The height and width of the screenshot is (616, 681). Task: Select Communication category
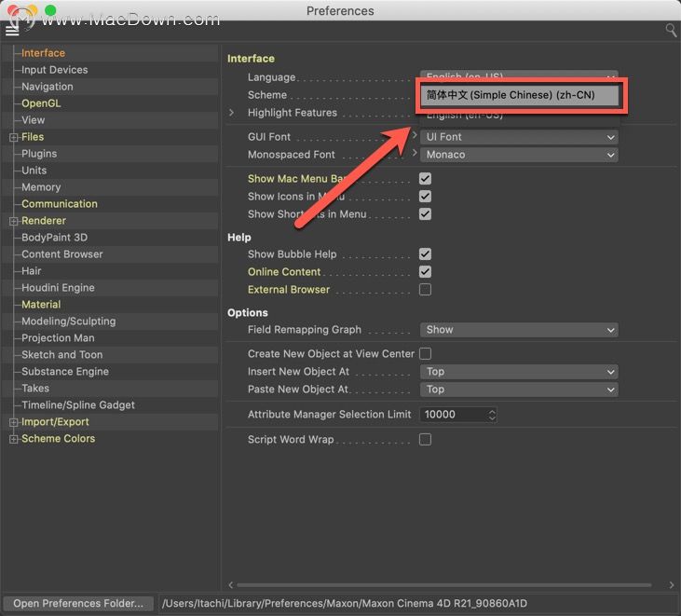click(x=60, y=204)
